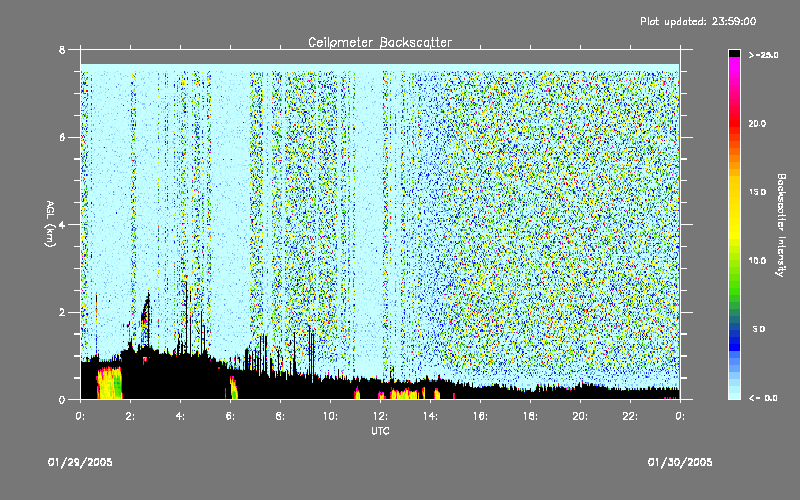The height and width of the screenshot is (500, 800).
Task: Select the AGL (km) axis label
Action: pyautogui.click(x=50, y=224)
